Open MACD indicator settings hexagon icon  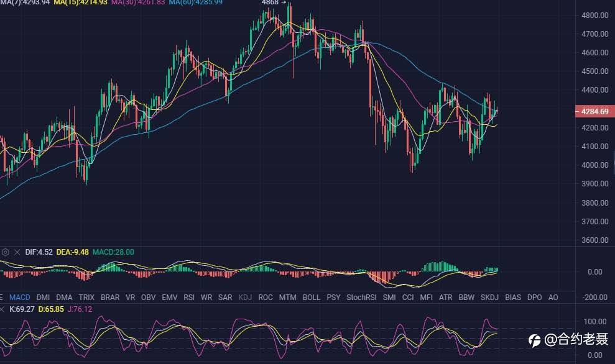[6, 252]
